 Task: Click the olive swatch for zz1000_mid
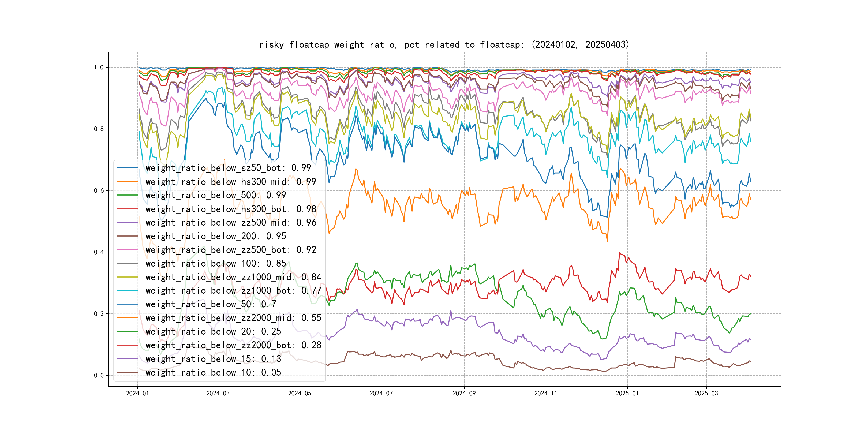pyautogui.click(x=128, y=277)
